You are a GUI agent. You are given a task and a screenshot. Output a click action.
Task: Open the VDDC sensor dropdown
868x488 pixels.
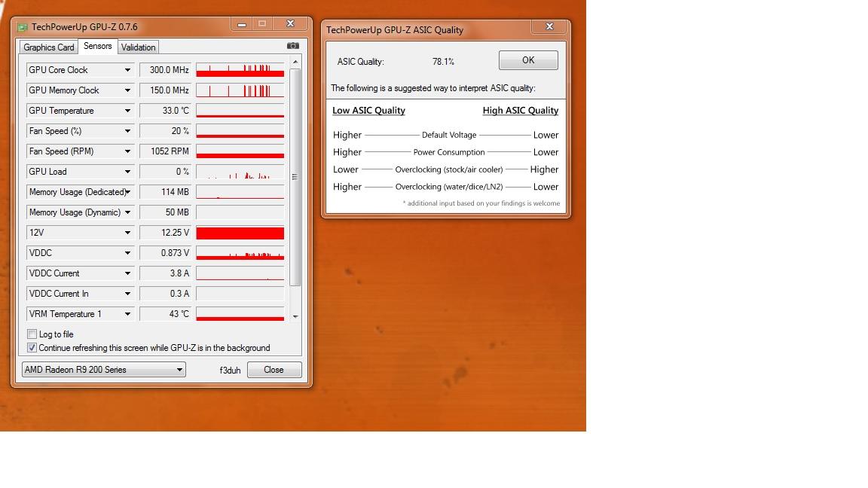[x=127, y=253]
